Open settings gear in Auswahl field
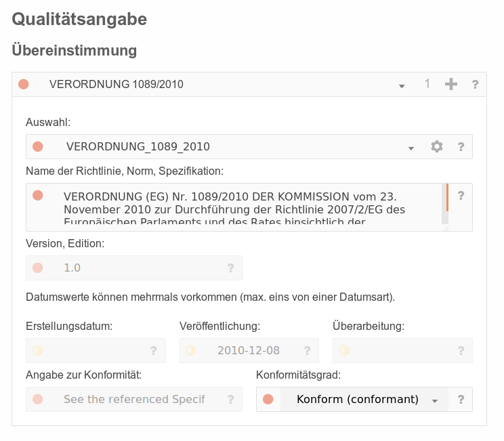504x441 pixels. 437,146
